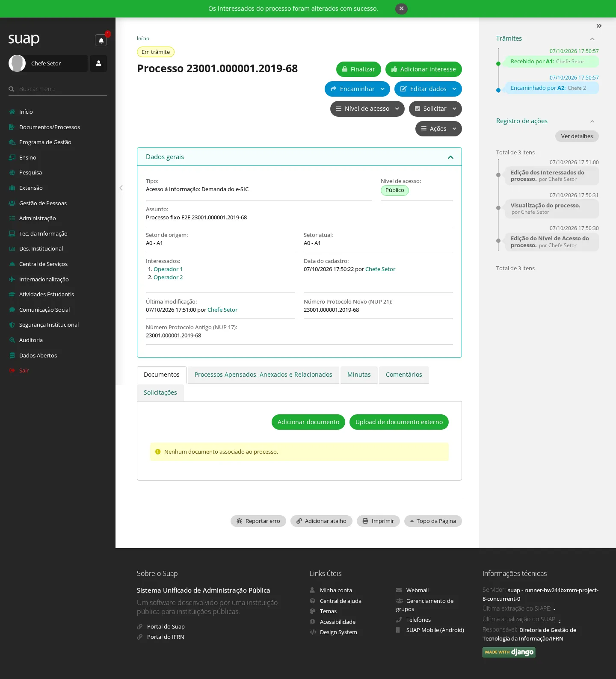Collapse the Trâmites panel

[x=592, y=39]
